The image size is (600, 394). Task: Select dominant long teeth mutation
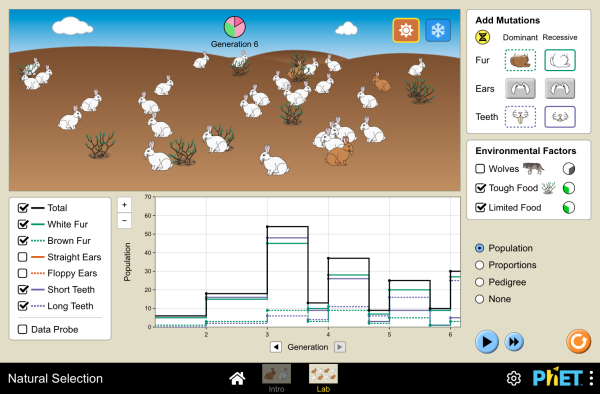tap(520, 117)
